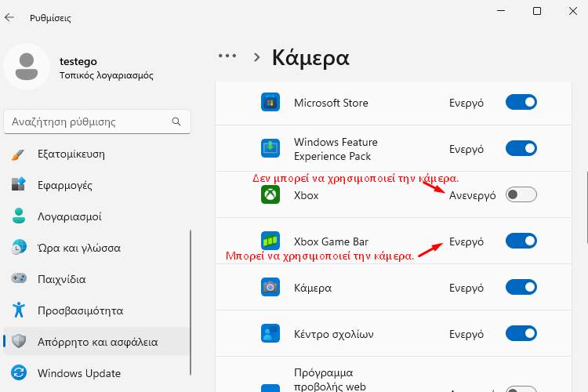Select Προσβασιμότητα in sidebar
Viewport: 588px width, 392px height.
[x=96, y=310]
